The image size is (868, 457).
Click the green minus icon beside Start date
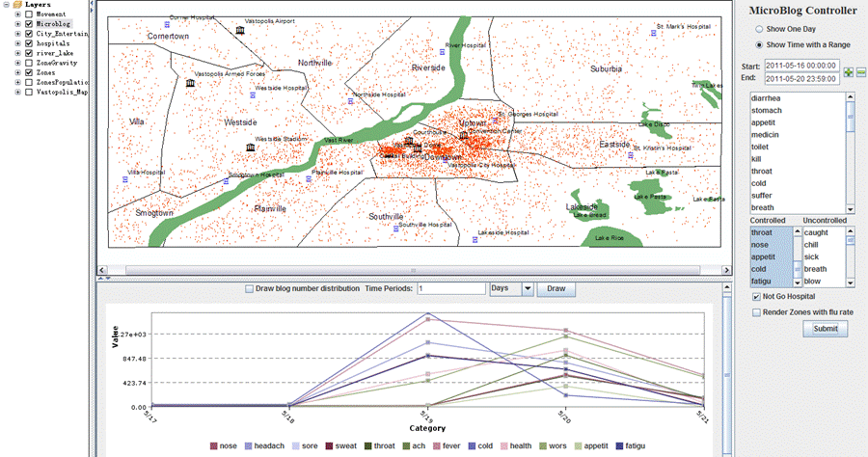tap(861, 72)
